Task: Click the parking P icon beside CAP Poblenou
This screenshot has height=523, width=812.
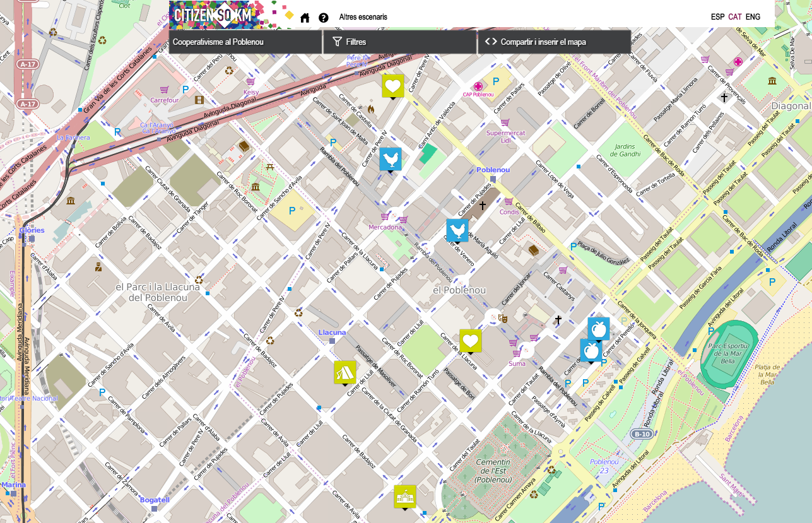Action: click(496, 81)
